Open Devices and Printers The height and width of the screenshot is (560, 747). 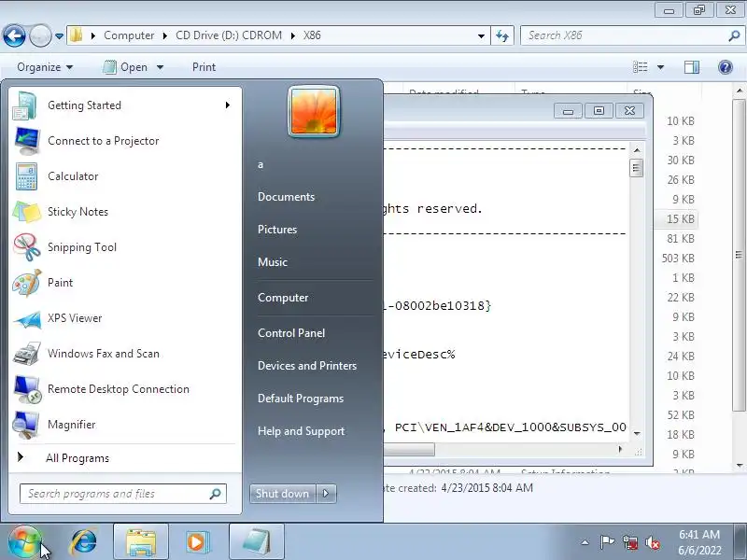(x=307, y=366)
